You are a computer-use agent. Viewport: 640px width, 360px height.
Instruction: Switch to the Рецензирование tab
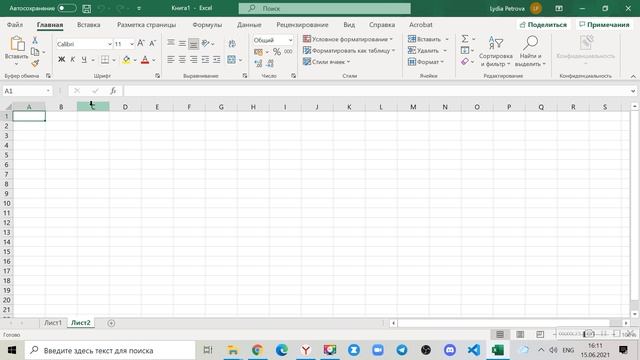[x=302, y=24]
